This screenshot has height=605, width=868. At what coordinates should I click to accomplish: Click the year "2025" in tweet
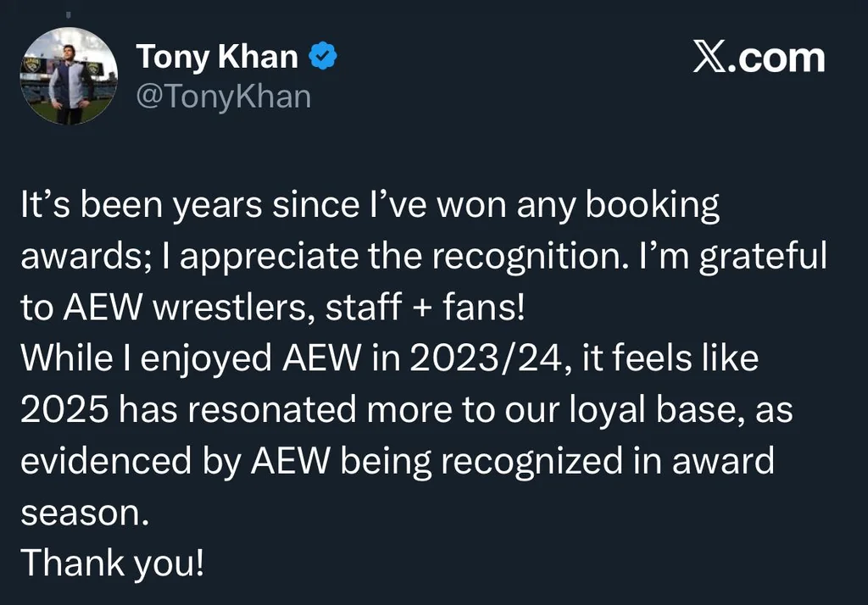(64, 410)
